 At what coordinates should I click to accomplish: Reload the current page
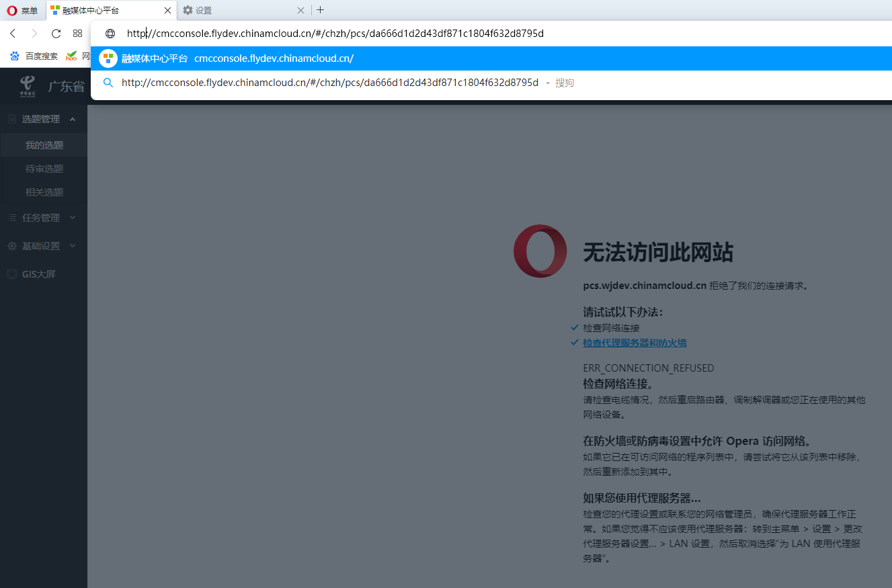point(56,34)
